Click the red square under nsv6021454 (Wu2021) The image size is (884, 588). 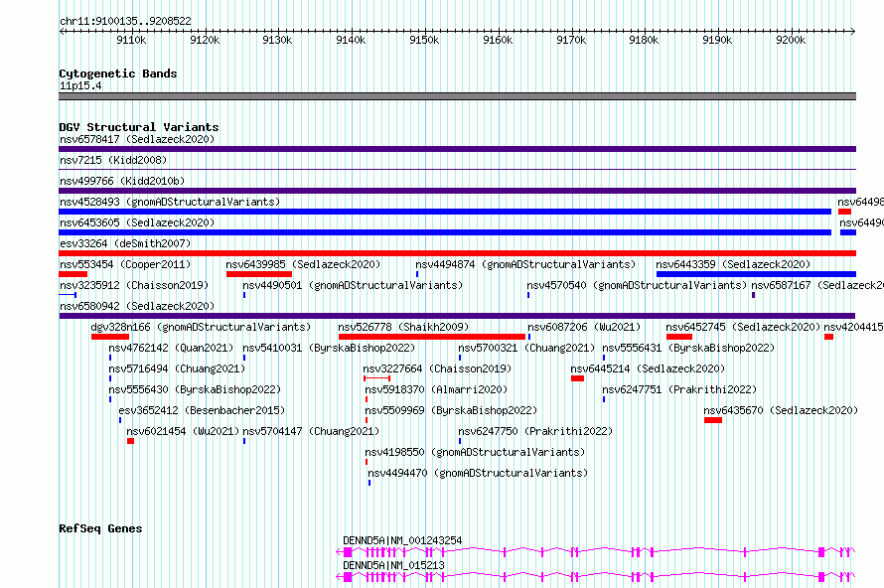point(130,441)
